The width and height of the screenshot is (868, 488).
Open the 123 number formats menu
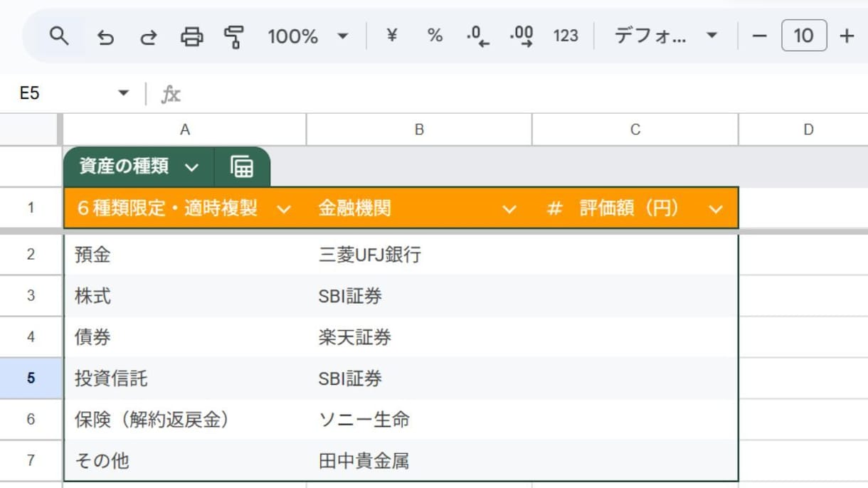[566, 36]
